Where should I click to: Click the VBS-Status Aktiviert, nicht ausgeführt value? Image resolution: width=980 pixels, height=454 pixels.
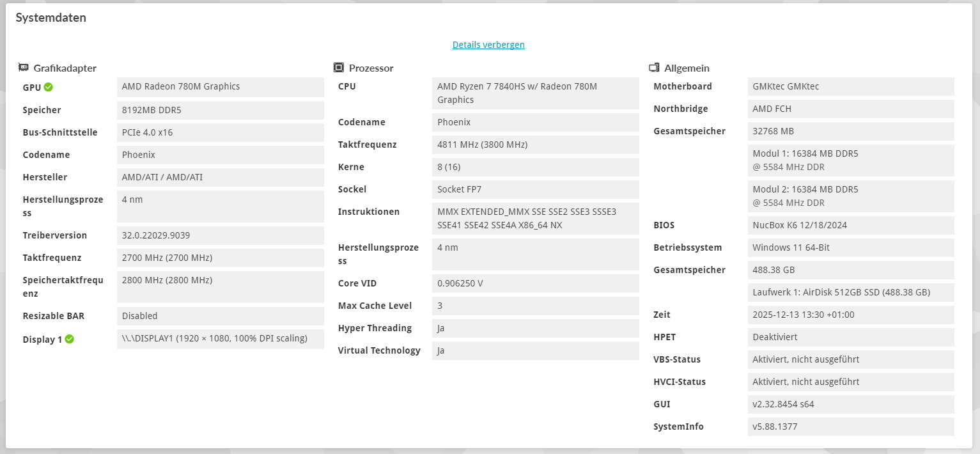[x=851, y=359]
